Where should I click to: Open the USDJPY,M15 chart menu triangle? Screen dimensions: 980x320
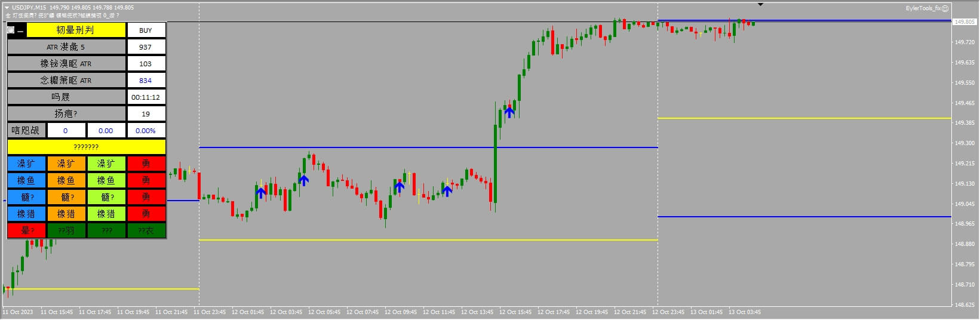click(7, 7)
